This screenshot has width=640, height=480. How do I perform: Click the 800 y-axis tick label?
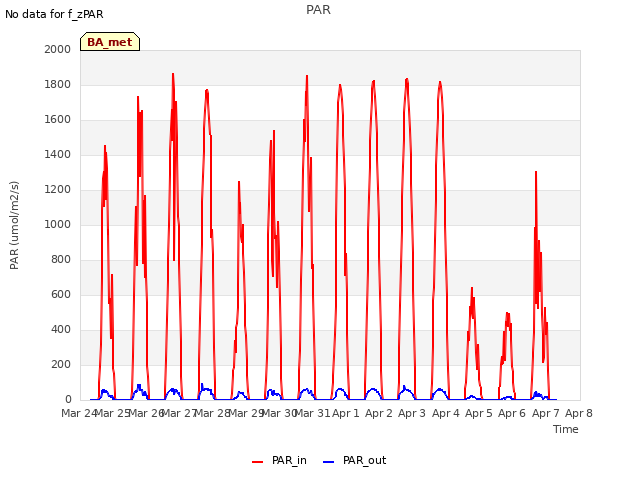point(61,260)
